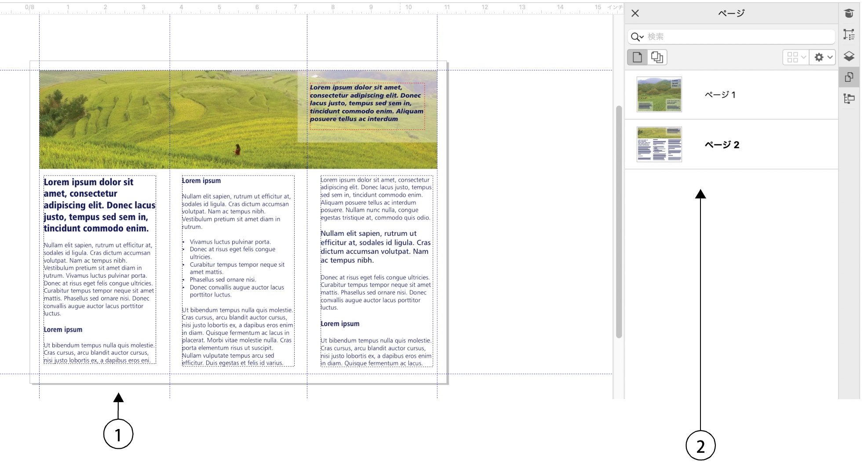Click the 検索 search field
This screenshot has width=868, height=462.
coord(739,37)
